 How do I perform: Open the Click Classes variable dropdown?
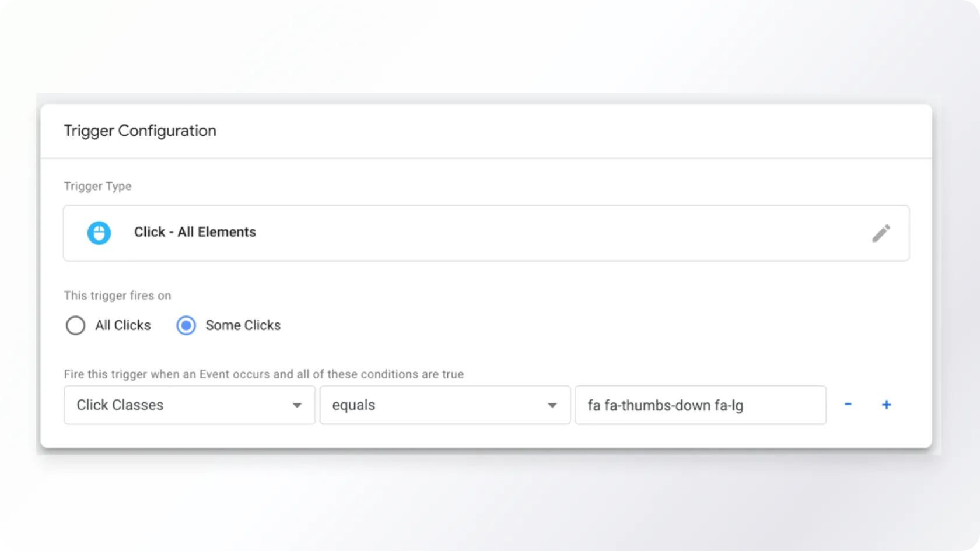click(x=189, y=405)
